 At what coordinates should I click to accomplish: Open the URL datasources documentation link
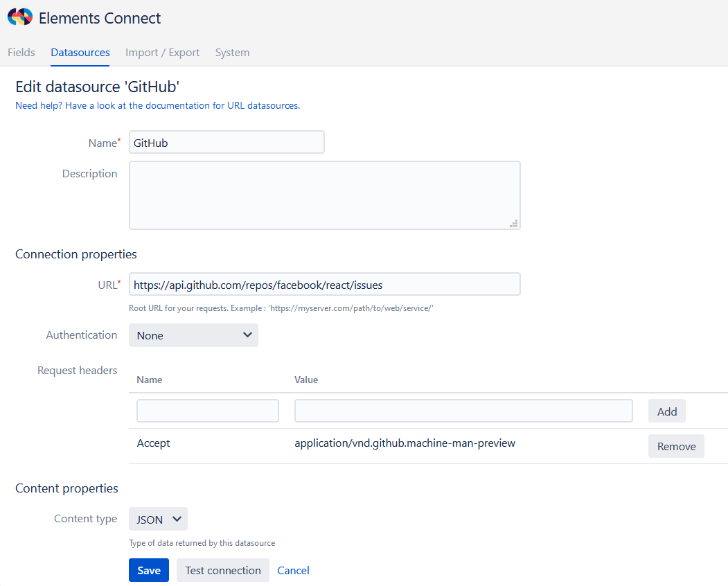pyautogui.click(x=157, y=106)
